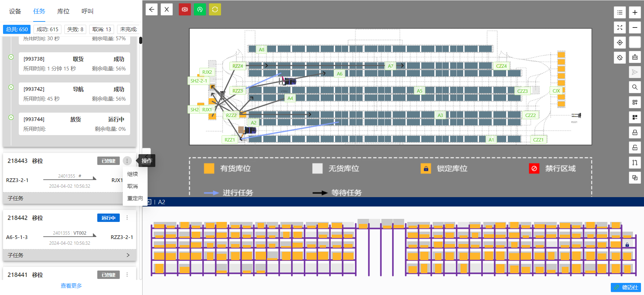Select map node RJX2
This screenshot has width=644, height=295.
pos(207,72)
